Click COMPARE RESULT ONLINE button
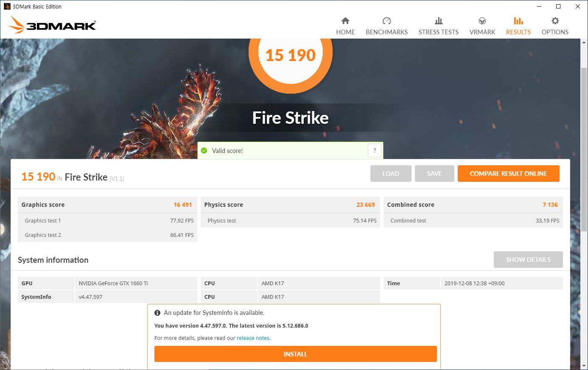 click(508, 174)
